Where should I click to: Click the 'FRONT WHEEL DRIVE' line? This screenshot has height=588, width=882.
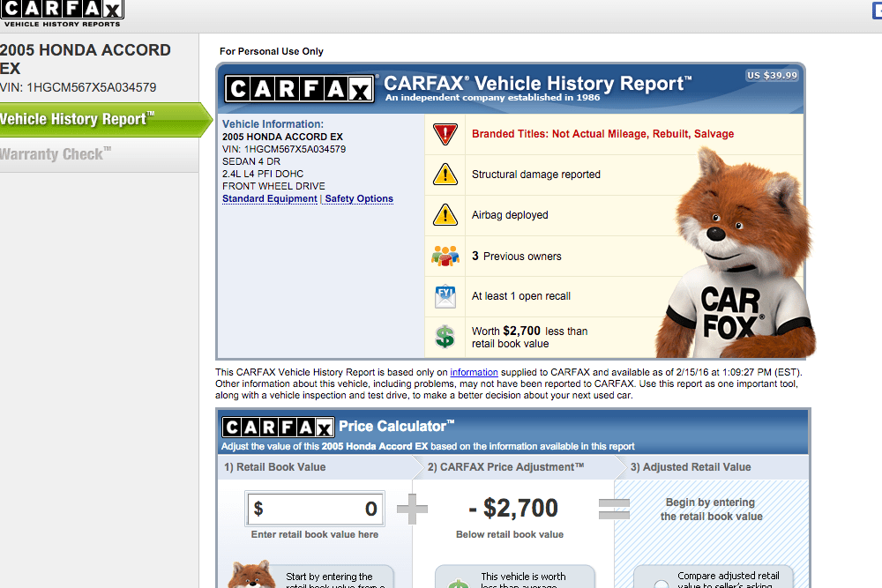[x=273, y=186]
